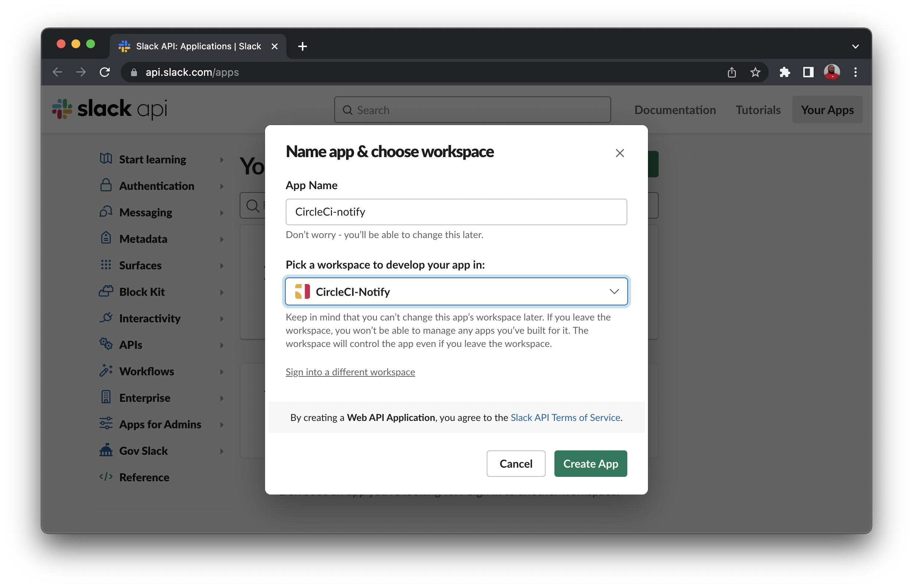
Task: Click the APIs gears icon
Action: coord(106,344)
